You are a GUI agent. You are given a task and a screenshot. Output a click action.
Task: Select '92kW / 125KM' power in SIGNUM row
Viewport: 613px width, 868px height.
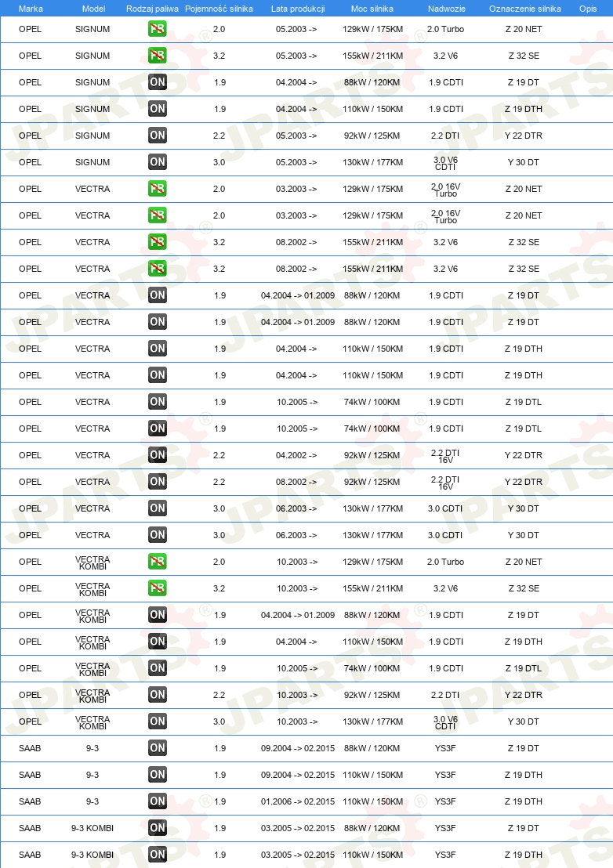pyautogui.click(x=372, y=135)
